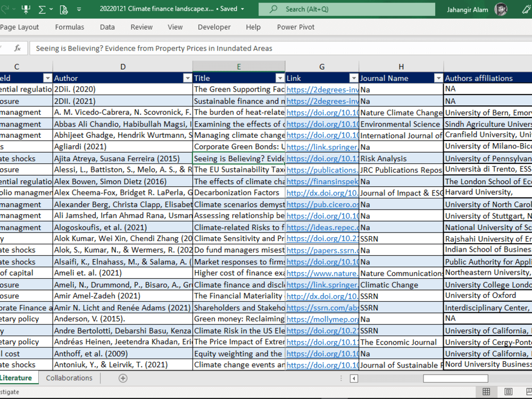This screenshot has width=532, height=399.
Task: Click the pen icon beside account avatar
Action: pos(526,10)
